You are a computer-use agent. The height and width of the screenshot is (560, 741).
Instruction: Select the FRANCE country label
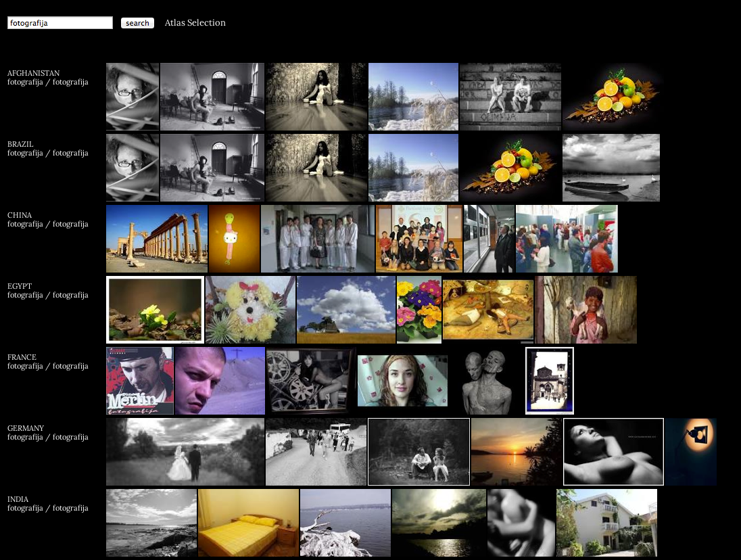[22, 357]
